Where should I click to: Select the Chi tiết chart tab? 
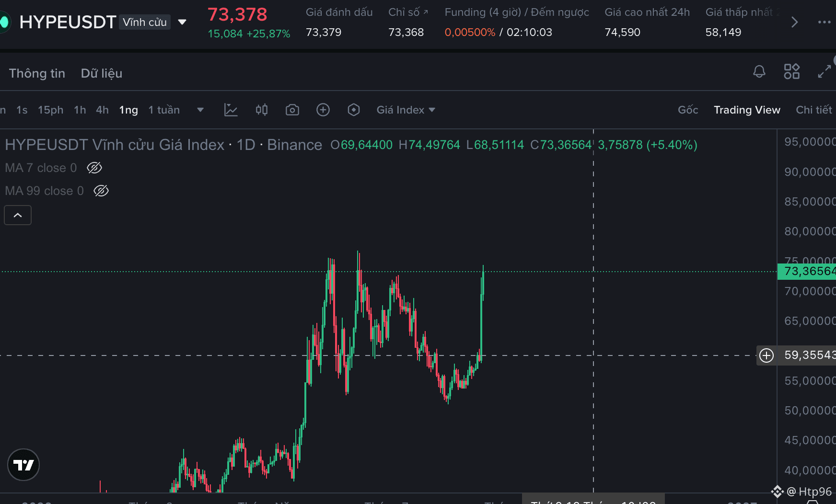click(814, 110)
